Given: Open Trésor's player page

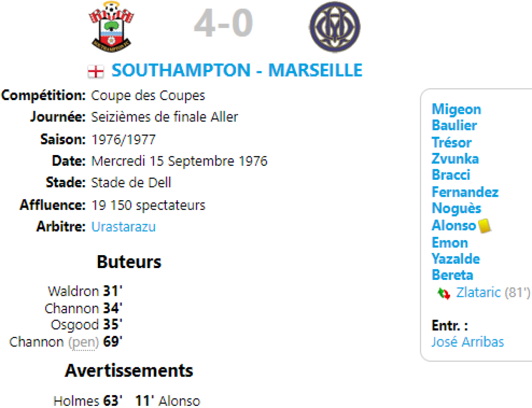Looking at the screenshot, I should (x=451, y=142).
